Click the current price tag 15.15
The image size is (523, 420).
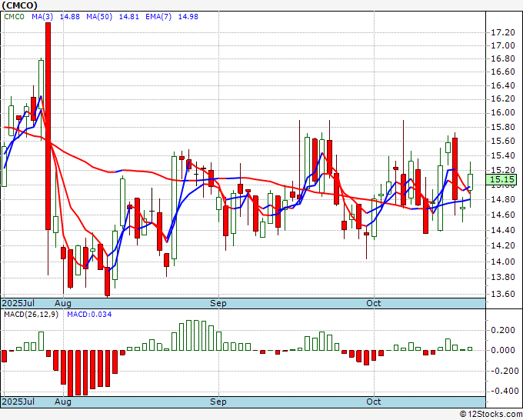click(x=501, y=179)
